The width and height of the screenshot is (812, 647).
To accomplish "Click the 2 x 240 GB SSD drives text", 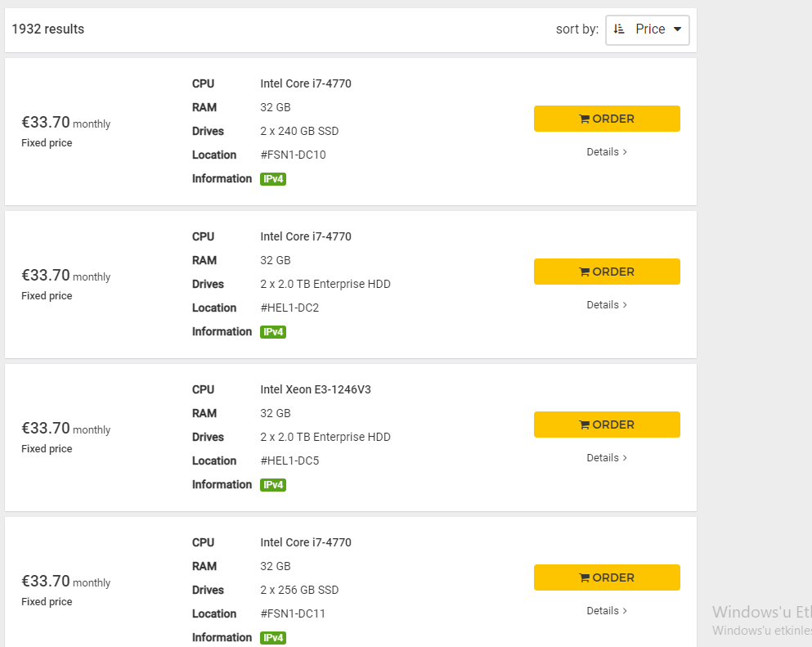I will 299,131.
